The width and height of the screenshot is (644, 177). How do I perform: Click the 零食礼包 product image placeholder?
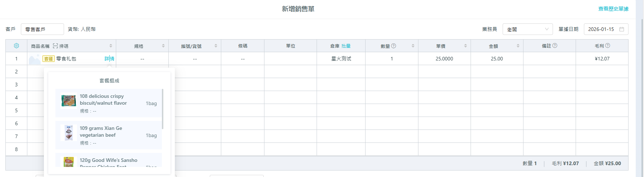click(35, 59)
